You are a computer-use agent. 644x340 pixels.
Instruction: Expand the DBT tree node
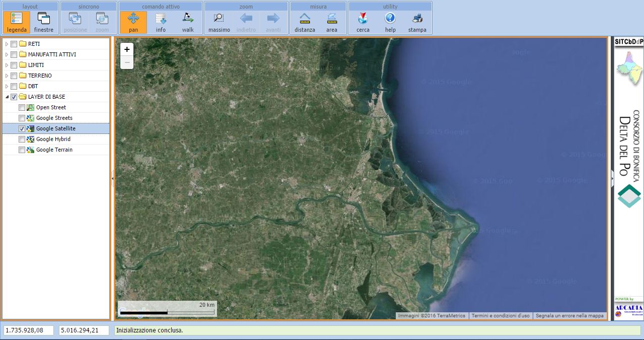[7, 86]
